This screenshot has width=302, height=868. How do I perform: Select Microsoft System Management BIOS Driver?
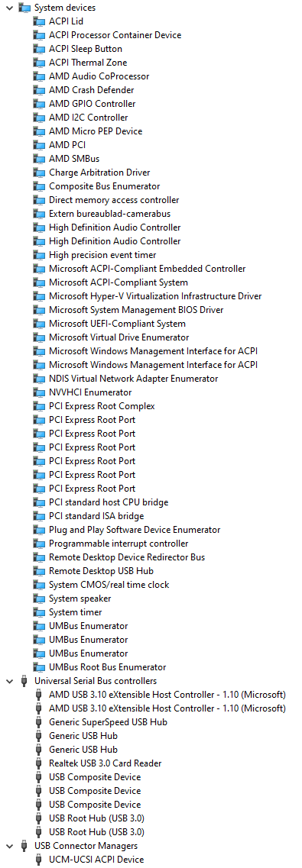pyautogui.click(x=136, y=310)
